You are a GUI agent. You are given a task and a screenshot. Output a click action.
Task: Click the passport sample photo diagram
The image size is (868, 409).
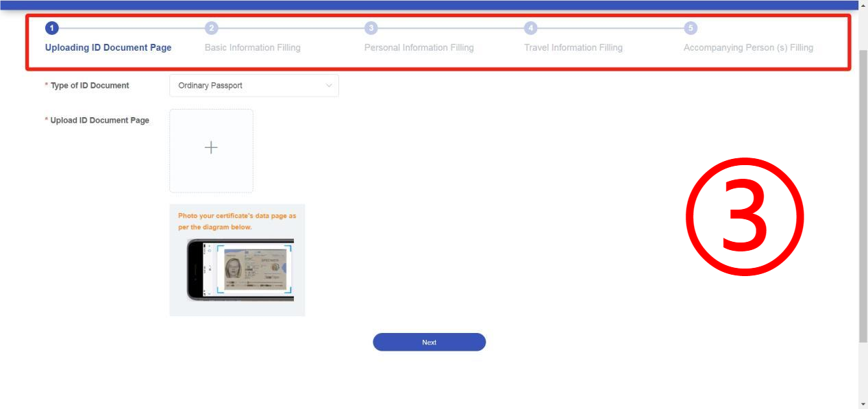pyautogui.click(x=240, y=270)
